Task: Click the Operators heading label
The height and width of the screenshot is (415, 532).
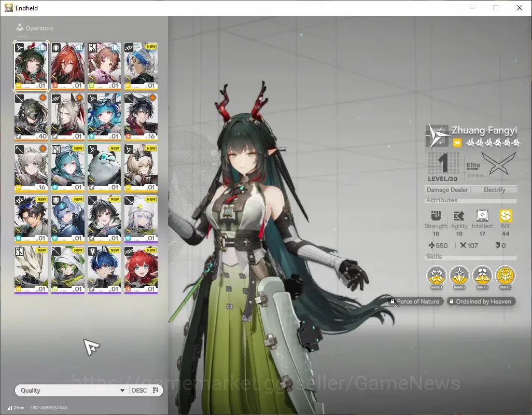Action: 39,28
